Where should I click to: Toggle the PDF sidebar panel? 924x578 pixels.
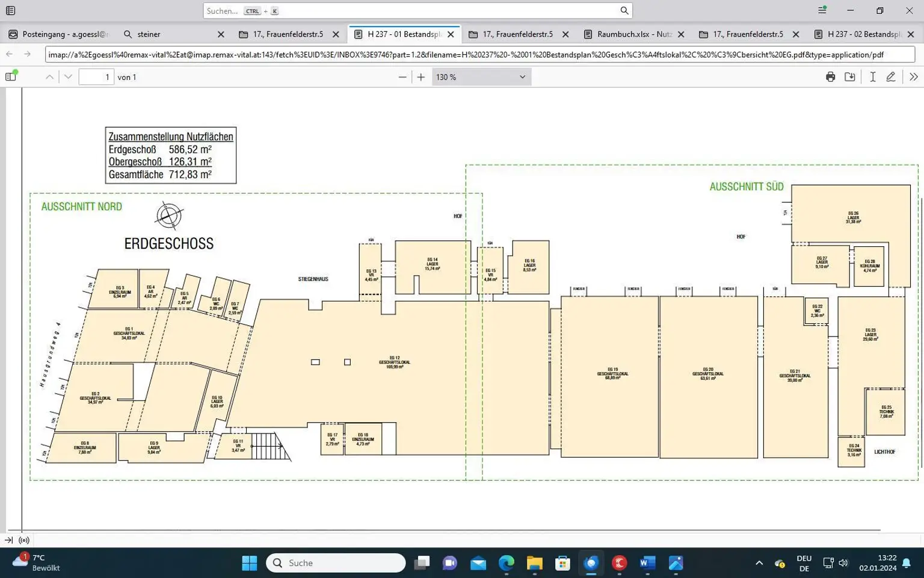tap(11, 76)
